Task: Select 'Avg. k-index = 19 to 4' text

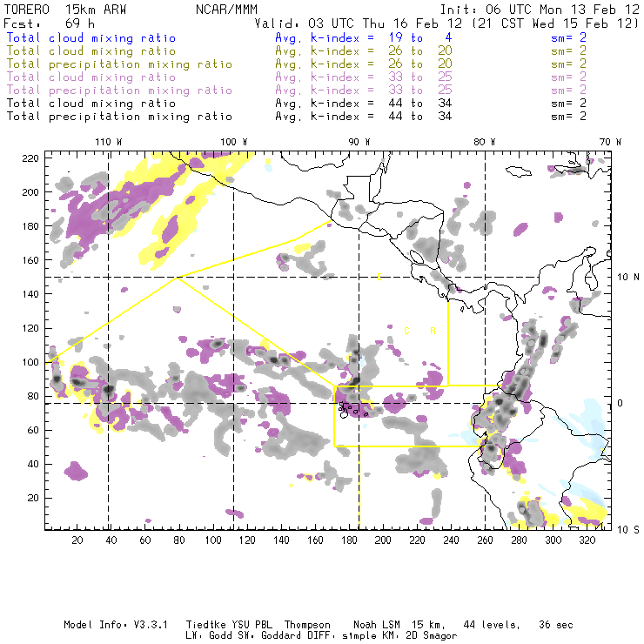Action: (364, 37)
